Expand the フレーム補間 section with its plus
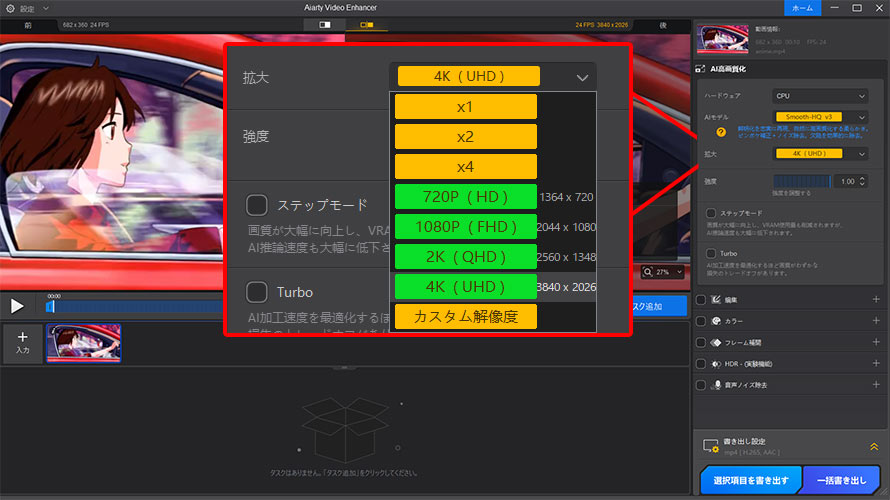This screenshot has height=500, width=890. (876, 342)
